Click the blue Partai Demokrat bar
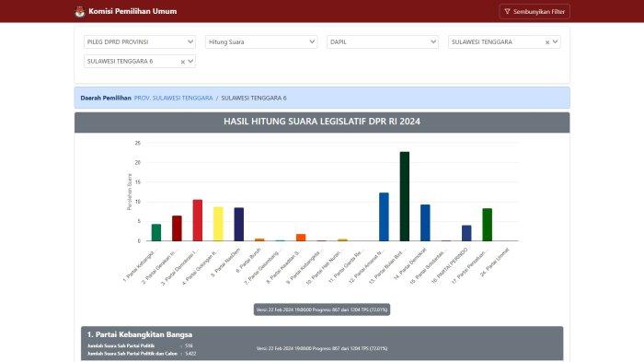 click(x=425, y=223)
